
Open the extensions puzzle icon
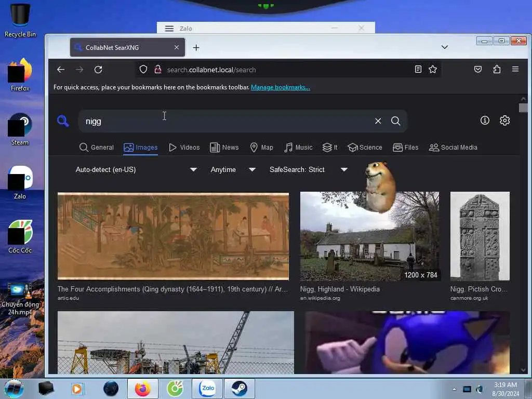coord(497,69)
